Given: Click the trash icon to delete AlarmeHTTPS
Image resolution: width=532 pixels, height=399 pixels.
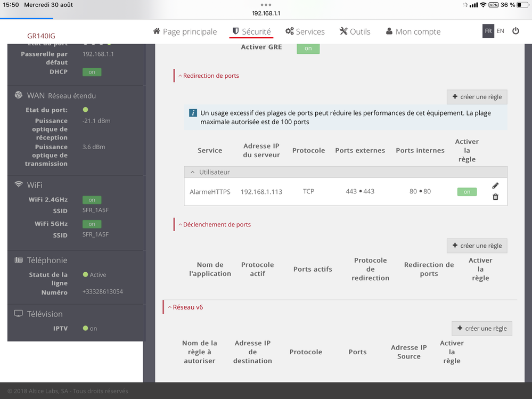Looking at the screenshot, I should click(495, 197).
